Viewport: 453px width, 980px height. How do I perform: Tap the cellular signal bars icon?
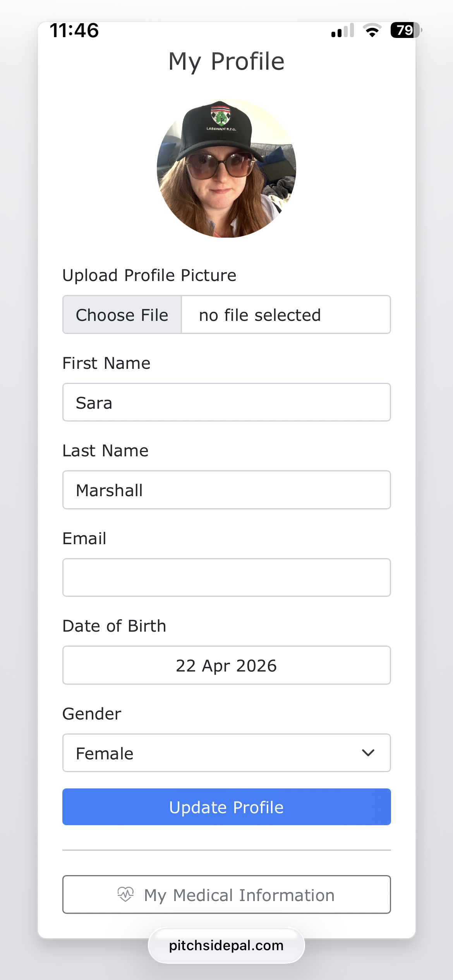(x=343, y=30)
